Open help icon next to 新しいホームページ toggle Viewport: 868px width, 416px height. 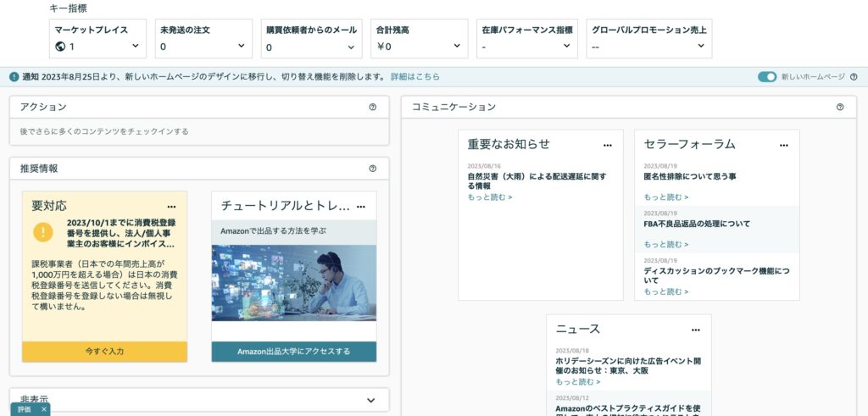(854, 77)
